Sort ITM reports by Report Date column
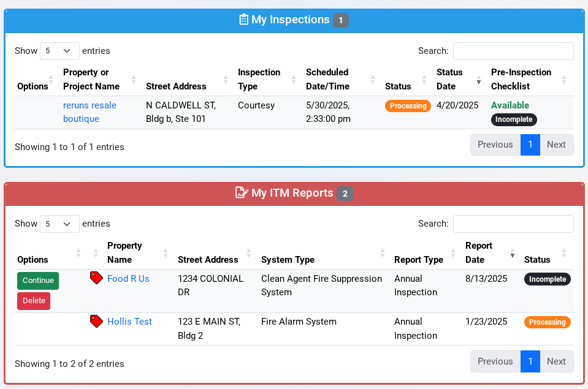The height and width of the screenshot is (389, 588). pyautogui.click(x=513, y=253)
